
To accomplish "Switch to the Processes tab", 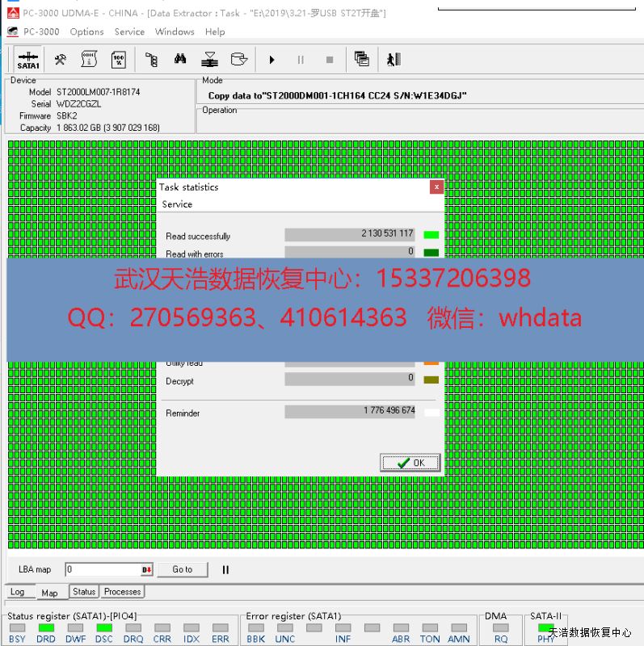I will click(122, 592).
